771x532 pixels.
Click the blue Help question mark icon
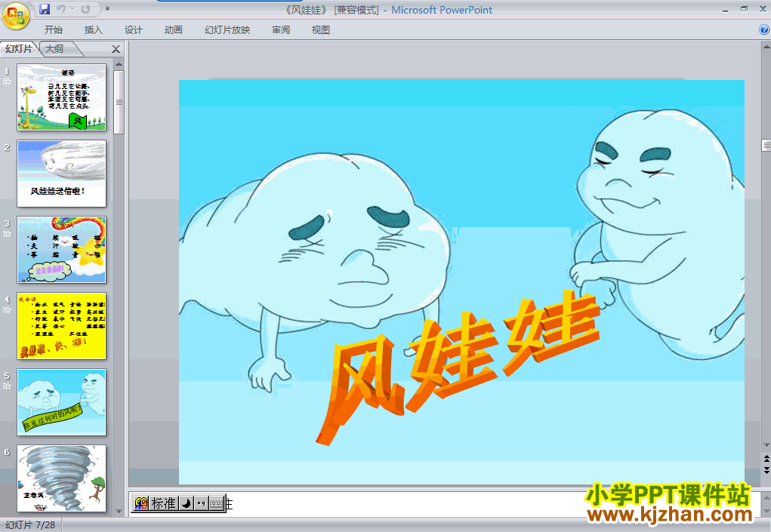coord(764,30)
